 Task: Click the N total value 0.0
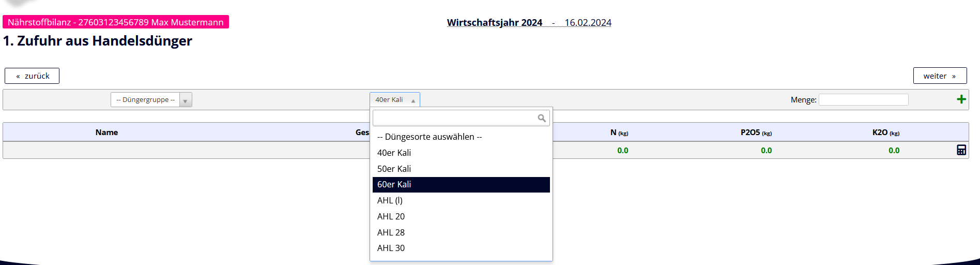tap(623, 151)
